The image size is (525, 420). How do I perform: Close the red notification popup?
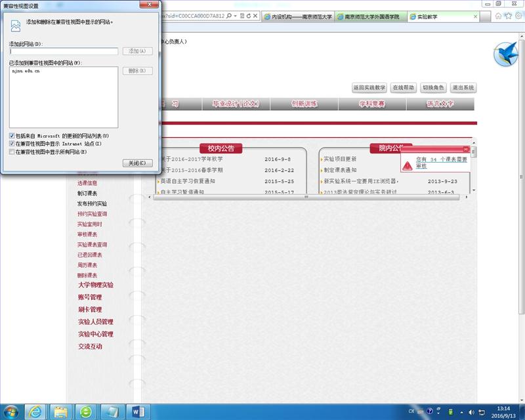click(466, 149)
